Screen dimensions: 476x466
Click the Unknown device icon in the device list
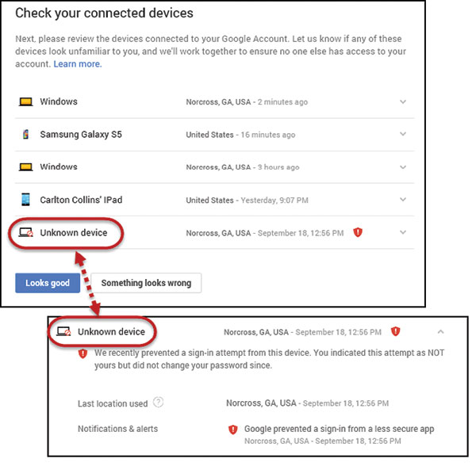pos(25,233)
